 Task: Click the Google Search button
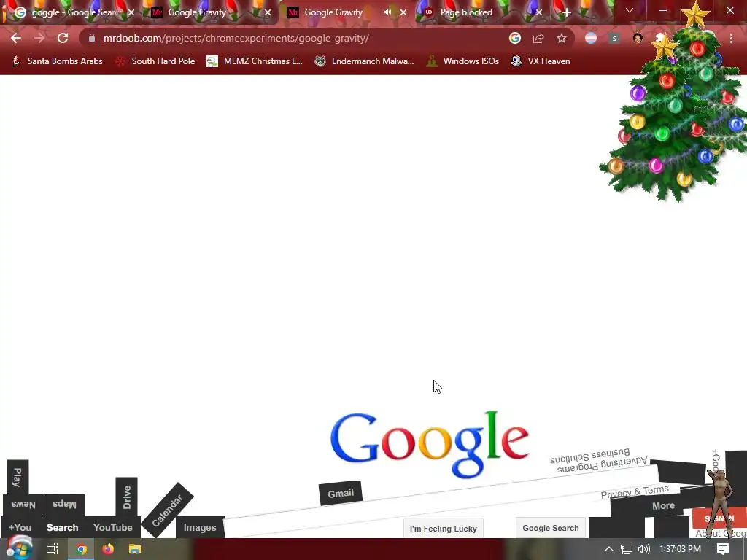pos(550,528)
